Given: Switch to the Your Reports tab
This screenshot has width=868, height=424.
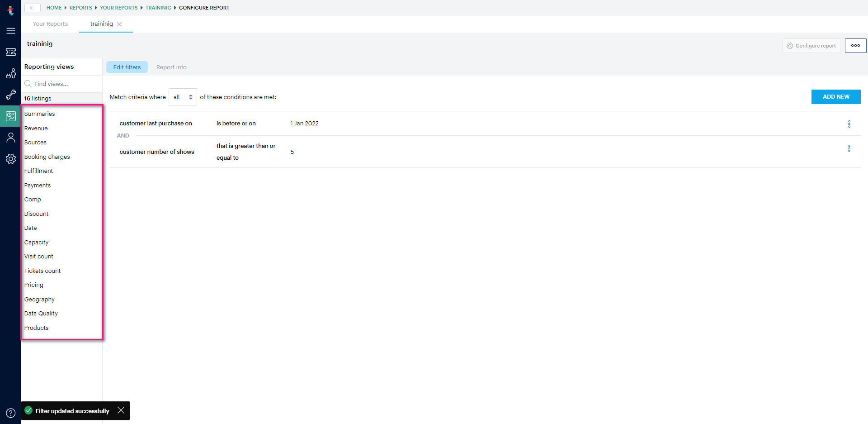Looking at the screenshot, I should tap(50, 24).
